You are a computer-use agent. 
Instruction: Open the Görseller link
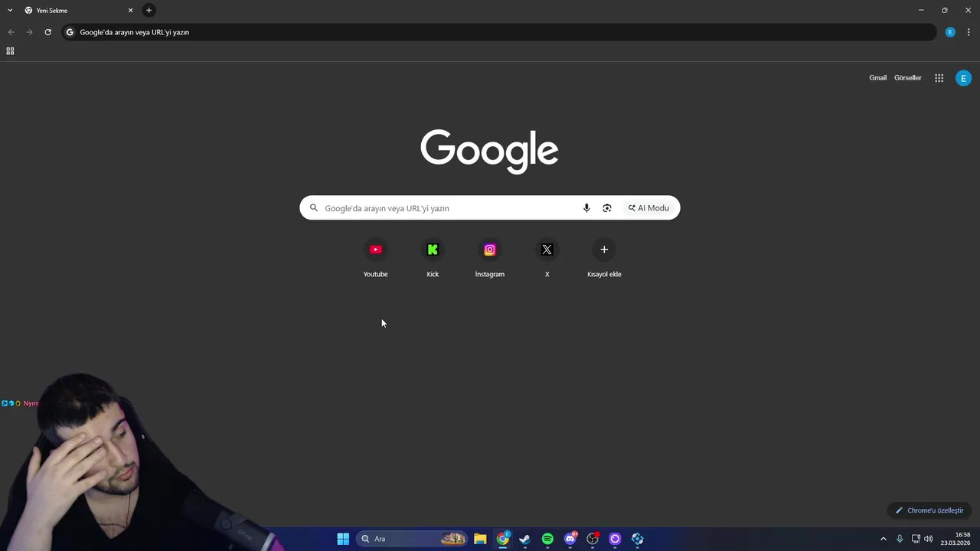pos(908,78)
